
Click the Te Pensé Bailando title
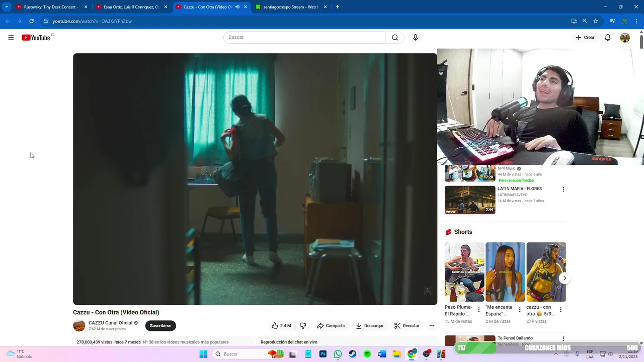(x=515, y=338)
